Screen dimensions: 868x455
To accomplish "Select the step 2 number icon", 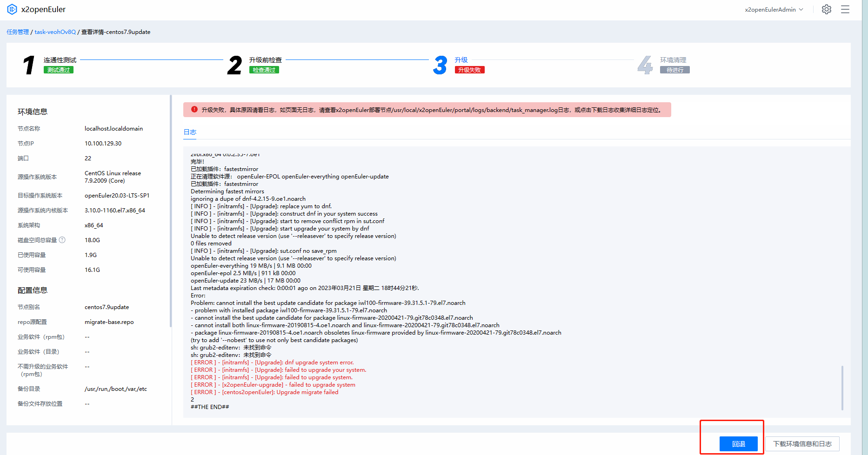I will tap(234, 65).
